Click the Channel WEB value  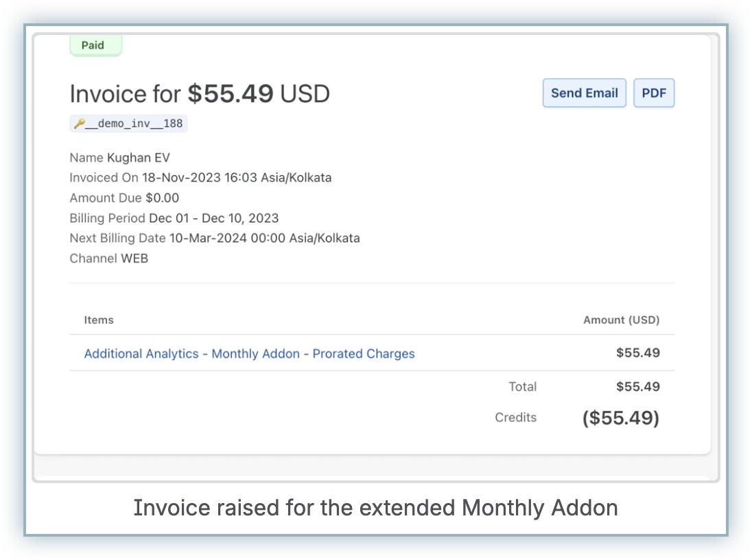[134, 259]
